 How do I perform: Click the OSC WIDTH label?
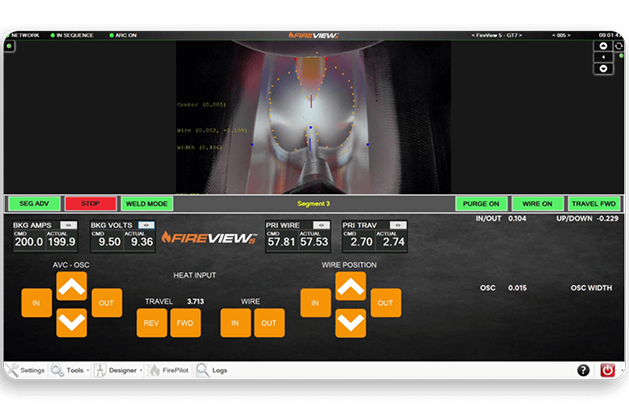591,288
